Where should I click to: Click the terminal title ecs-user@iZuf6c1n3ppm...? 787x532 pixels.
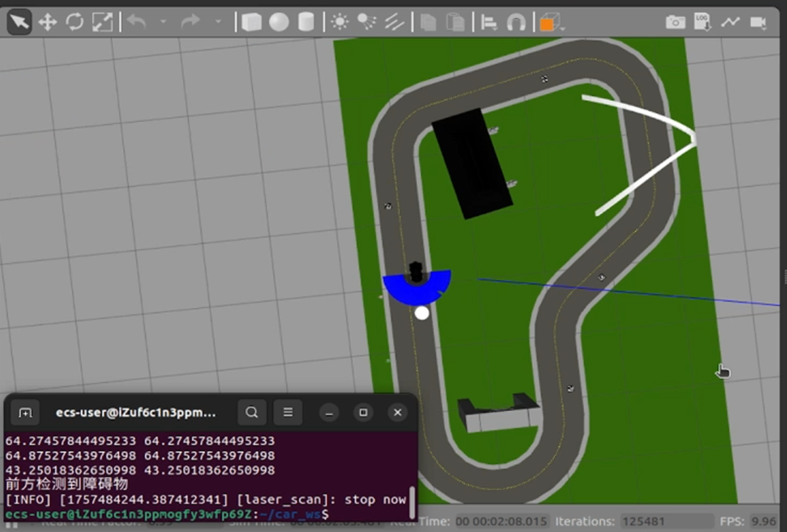click(x=135, y=413)
